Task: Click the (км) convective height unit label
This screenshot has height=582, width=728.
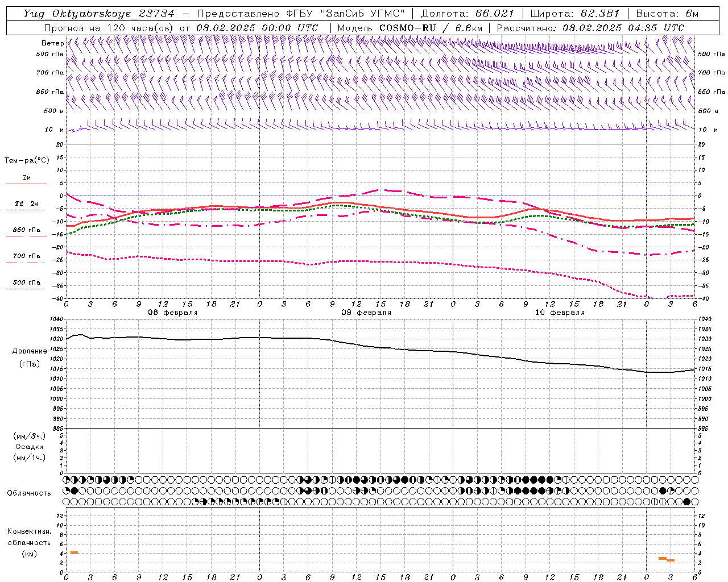Action: click(30, 554)
